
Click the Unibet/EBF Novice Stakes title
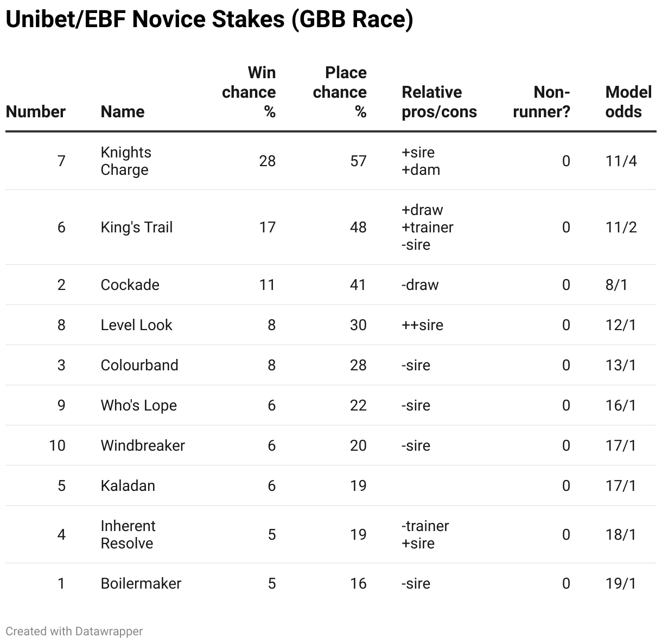click(x=209, y=20)
